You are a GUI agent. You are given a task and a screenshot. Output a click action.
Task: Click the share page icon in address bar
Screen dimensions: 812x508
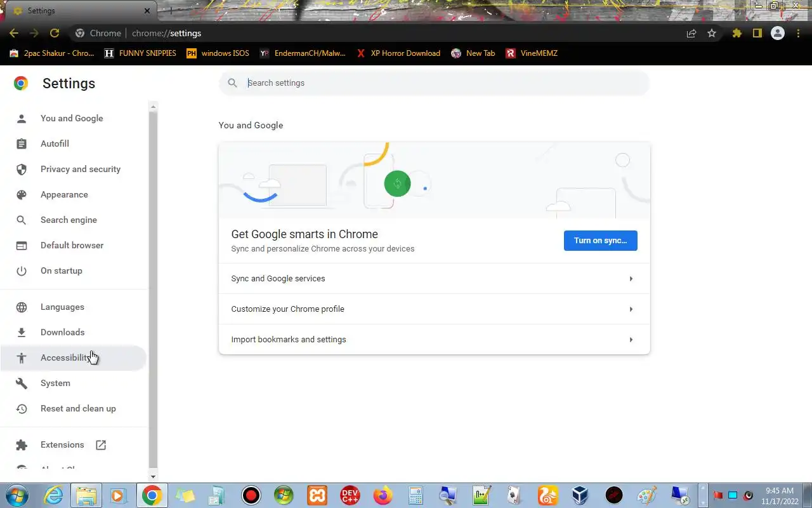(691, 33)
